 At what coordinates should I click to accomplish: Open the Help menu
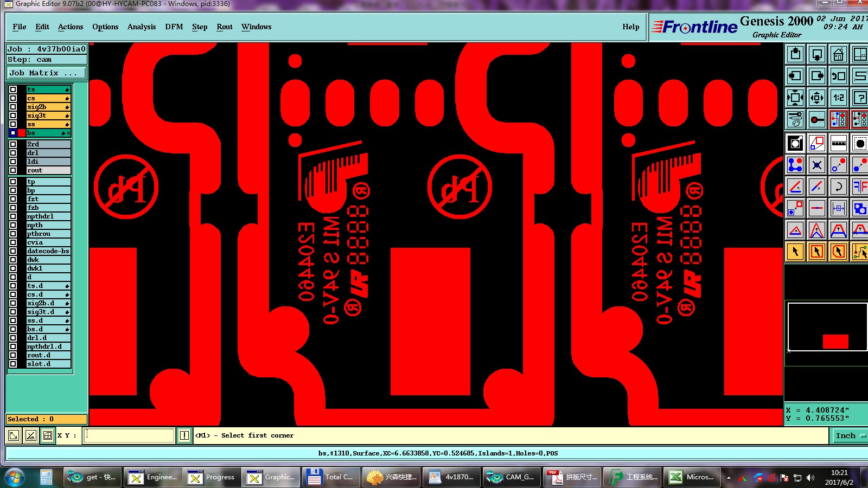(631, 27)
